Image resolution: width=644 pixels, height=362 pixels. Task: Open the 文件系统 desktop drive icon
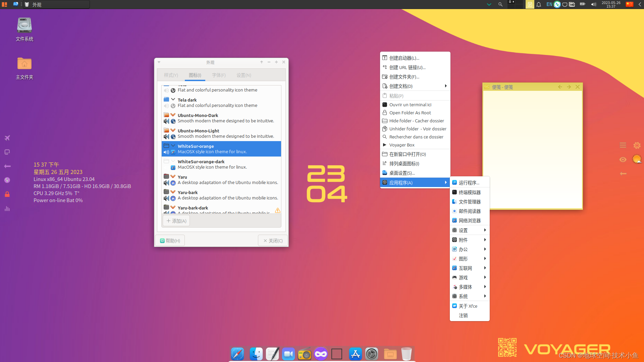tap(24, 29)
